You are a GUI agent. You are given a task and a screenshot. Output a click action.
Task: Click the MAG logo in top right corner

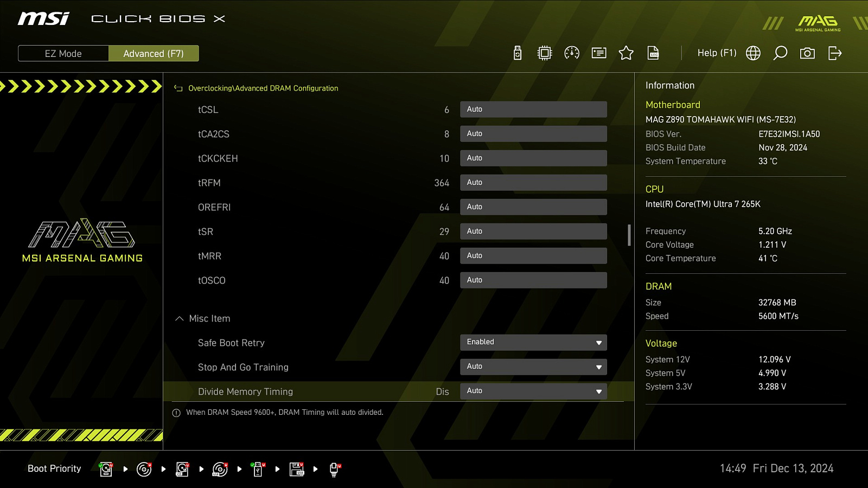(818, 23)
